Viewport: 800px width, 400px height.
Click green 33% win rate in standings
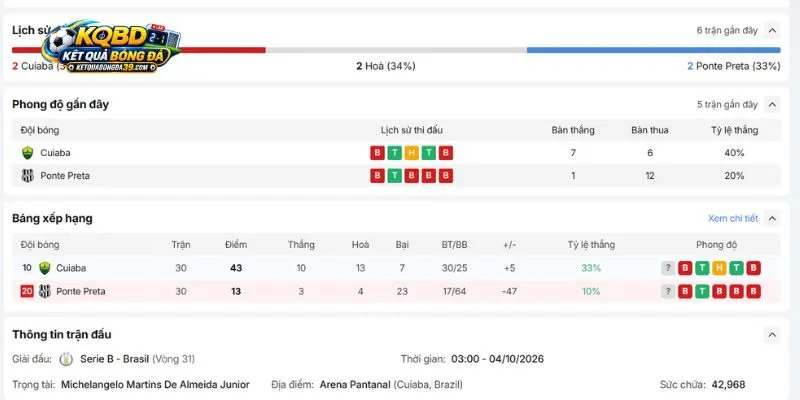[x=591, y=268]
